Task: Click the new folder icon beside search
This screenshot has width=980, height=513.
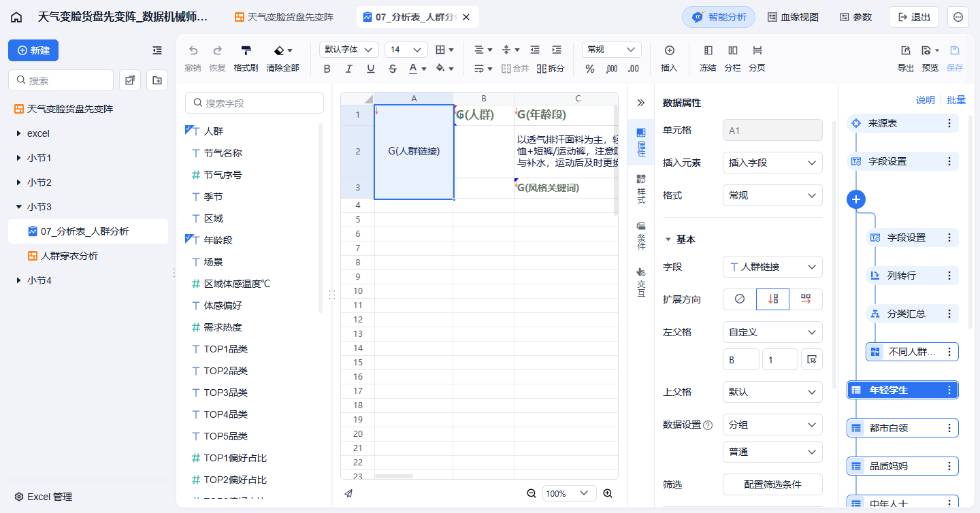Action: (157, 80)
